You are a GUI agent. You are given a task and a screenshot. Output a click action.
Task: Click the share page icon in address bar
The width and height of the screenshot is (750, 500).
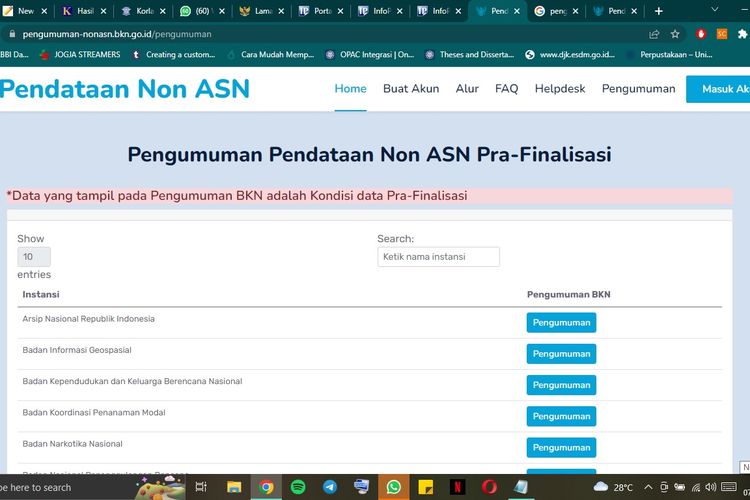[654, 33]
